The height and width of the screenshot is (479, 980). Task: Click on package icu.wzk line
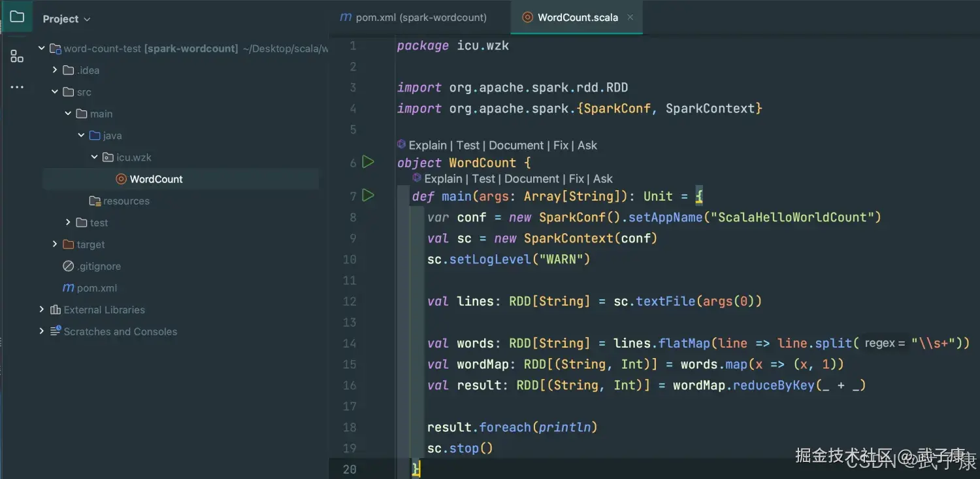pyautogui.click(x=453, y=46)
